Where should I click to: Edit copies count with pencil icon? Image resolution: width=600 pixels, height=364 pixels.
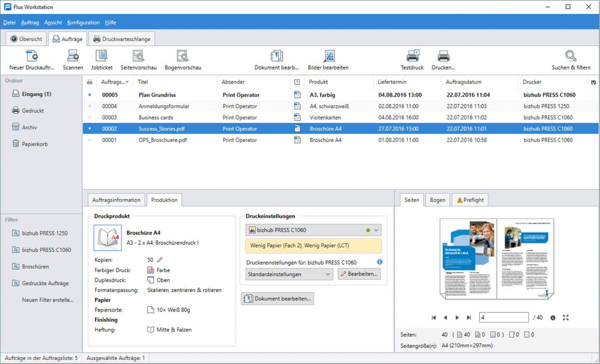coord(160,259)
